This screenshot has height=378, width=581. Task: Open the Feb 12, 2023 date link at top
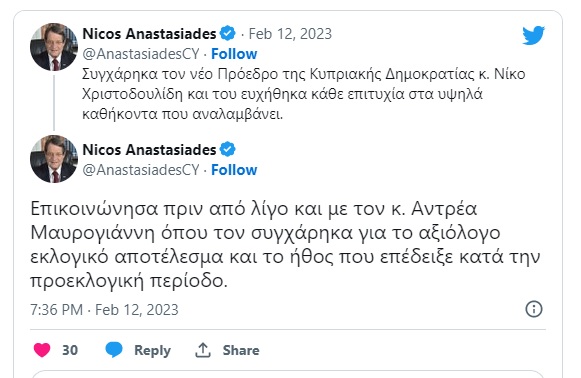[x=290, y=34]
